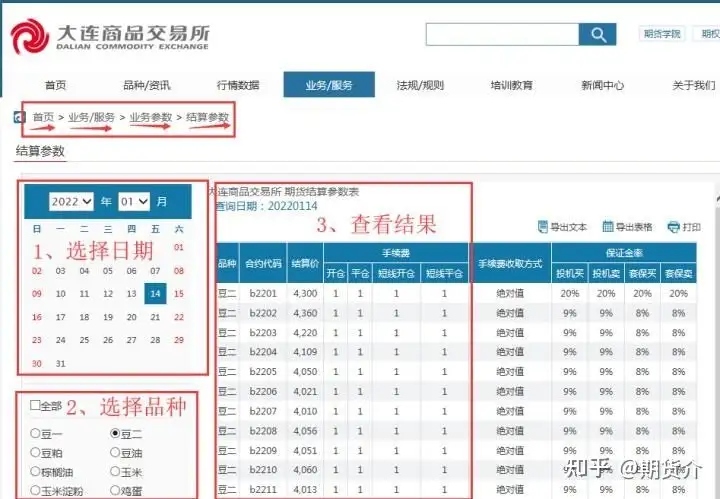Image resolution: width=720 pixels, height=499 pixels.
Task: Click the 导出文本 export text icon
Action: [543, 226]
